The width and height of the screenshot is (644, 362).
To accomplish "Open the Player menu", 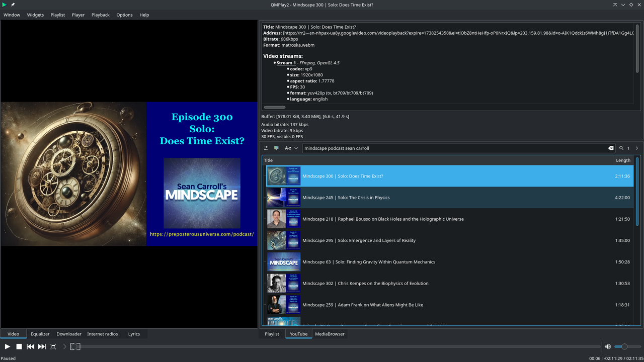I will (78, 15).
